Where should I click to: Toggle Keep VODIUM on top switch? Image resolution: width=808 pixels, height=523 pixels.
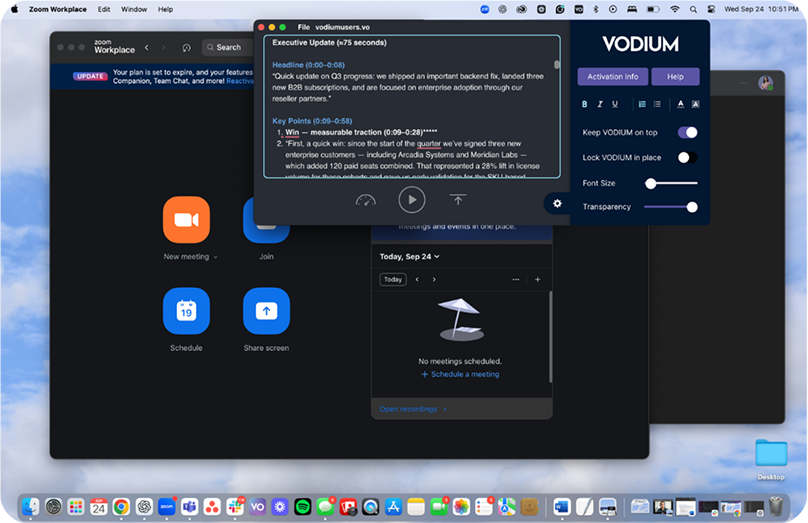click(x=687, y=132)
